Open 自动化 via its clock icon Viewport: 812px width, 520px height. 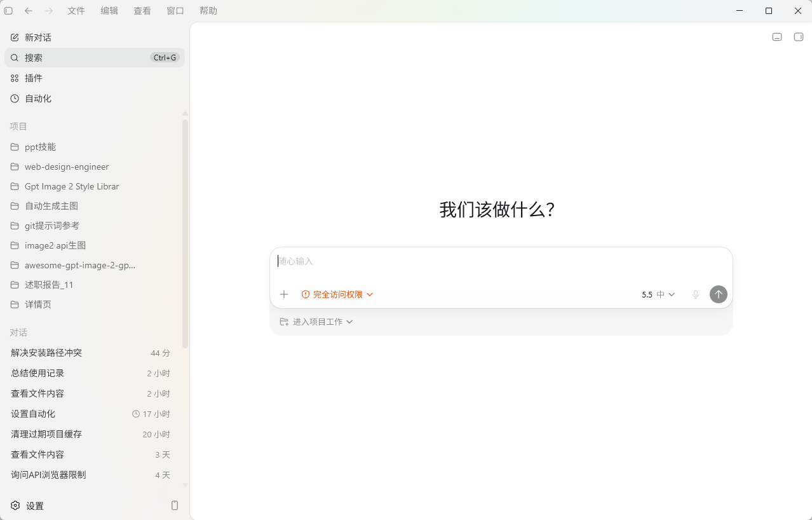(15, 99)
